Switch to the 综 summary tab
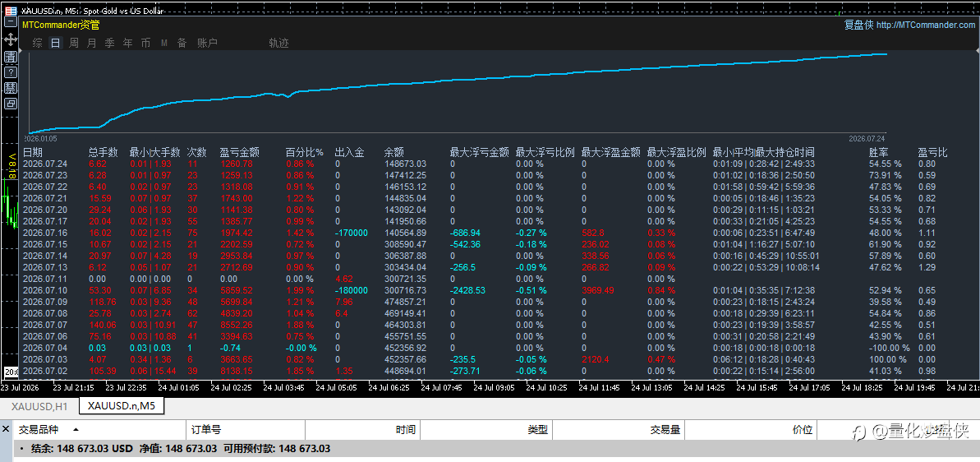The image size is (980, 462). [x=38, y=43]
